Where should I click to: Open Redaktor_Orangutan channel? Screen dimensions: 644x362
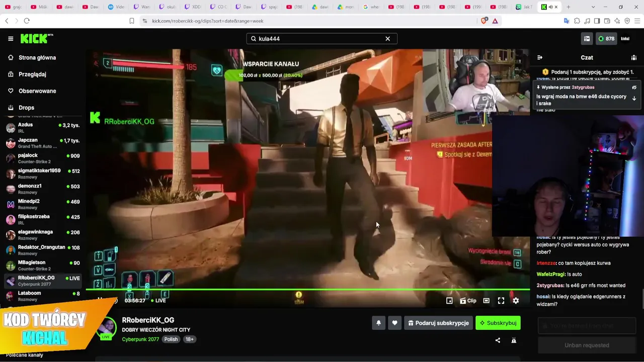click(x=43, y=250)
